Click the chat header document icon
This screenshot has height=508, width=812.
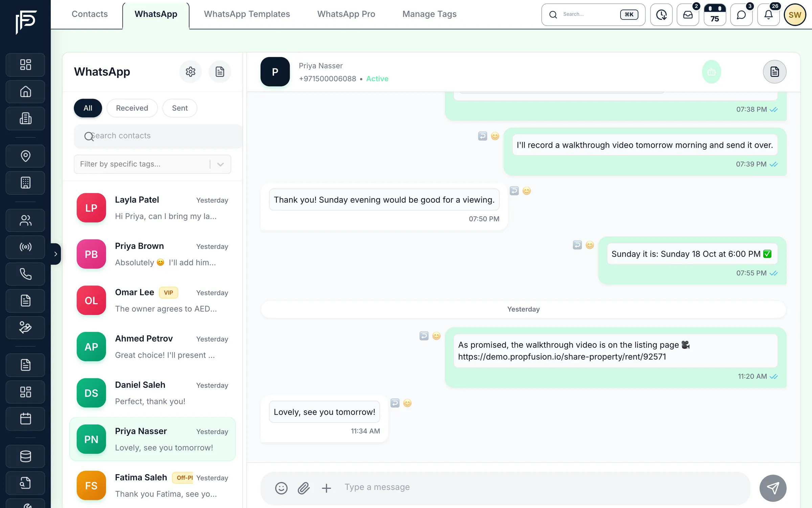pyautogui.click(x=774, y=72)
